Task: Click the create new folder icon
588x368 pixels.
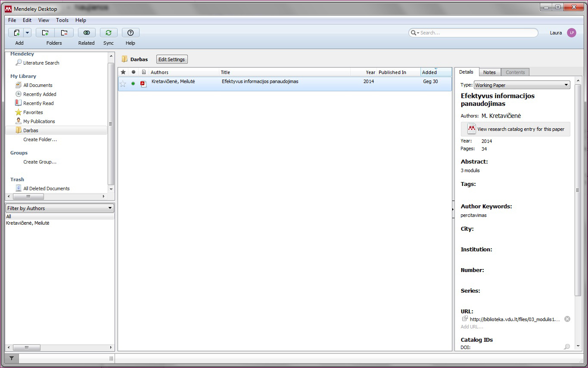Action: 45,33
